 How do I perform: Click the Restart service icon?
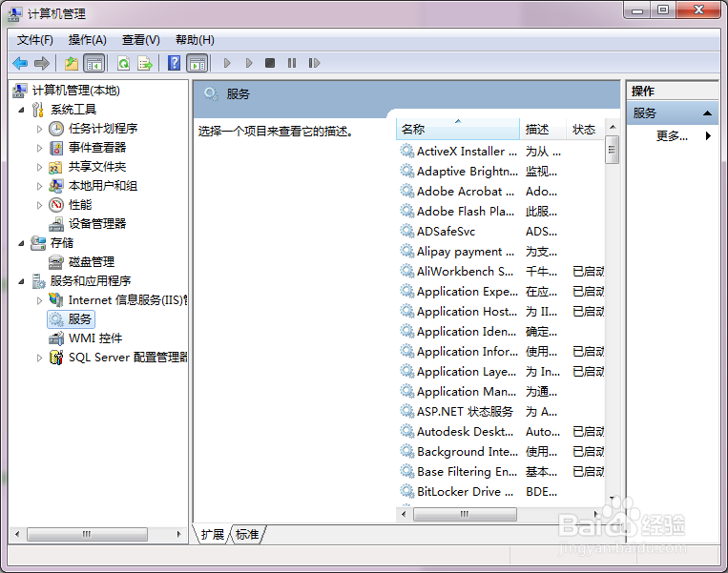pos(314,63)
